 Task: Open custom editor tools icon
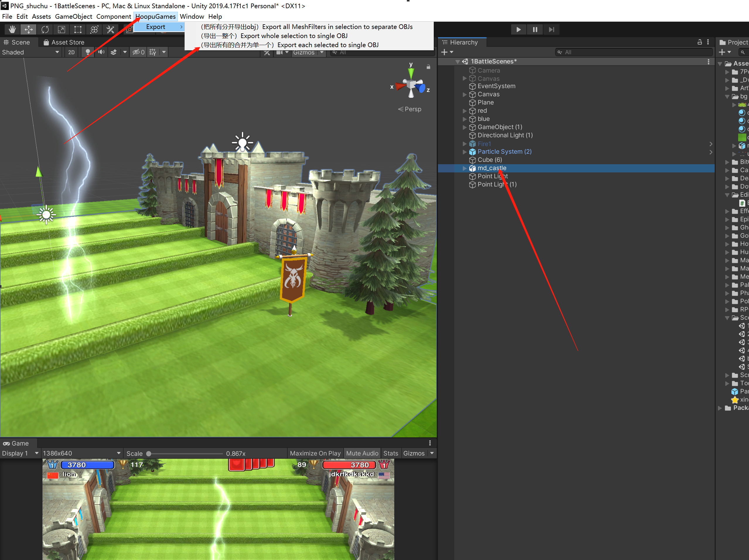click(x=110, y=30)
